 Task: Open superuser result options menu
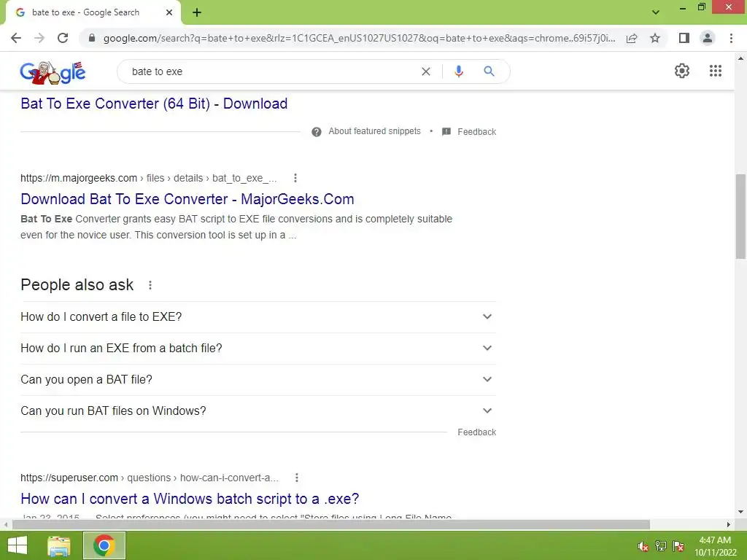click(296, 478)
